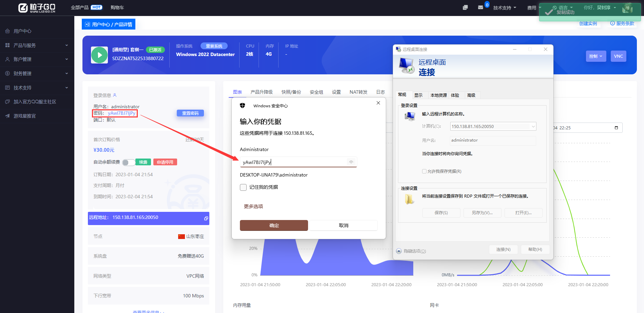This screenshot has height=313, width=644.
Task: Click the green 续费 button
Action: point(143,162)
